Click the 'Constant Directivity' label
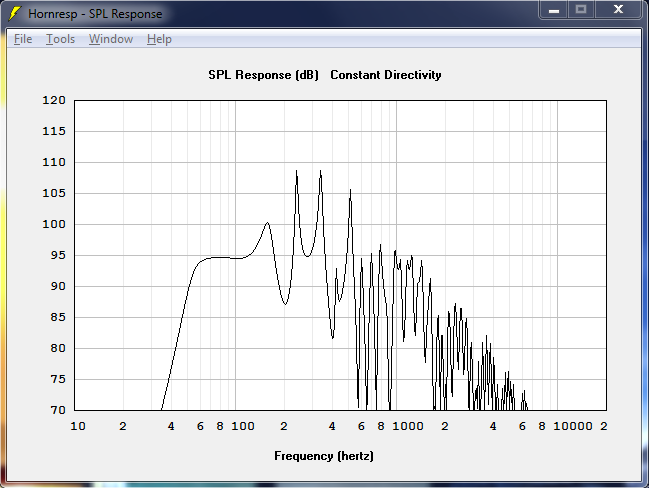 click(386, 75)
